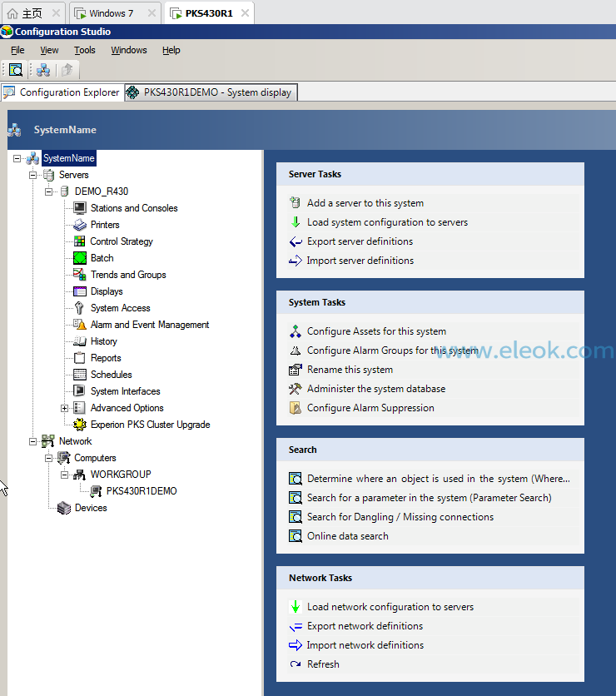Click the Schedules calendar icon
Image resolution: width=616 pixels, height=696 pixels.
pyautogui.click(x=80, y=374)
